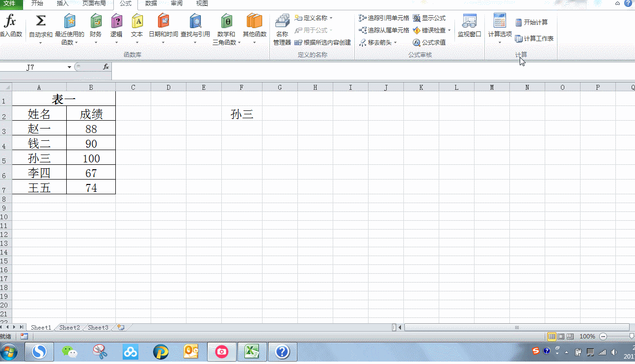Switch to the View (视图) tab

click(202, 3)
